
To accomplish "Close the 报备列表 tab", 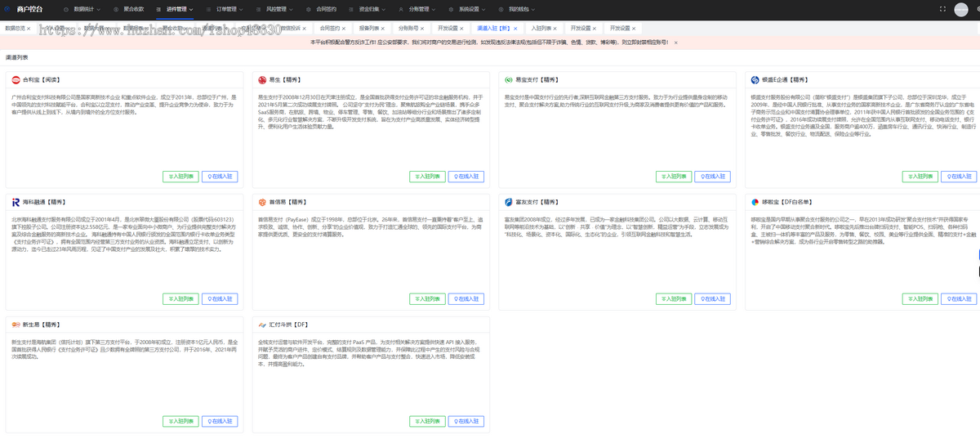I will point(383,28).
